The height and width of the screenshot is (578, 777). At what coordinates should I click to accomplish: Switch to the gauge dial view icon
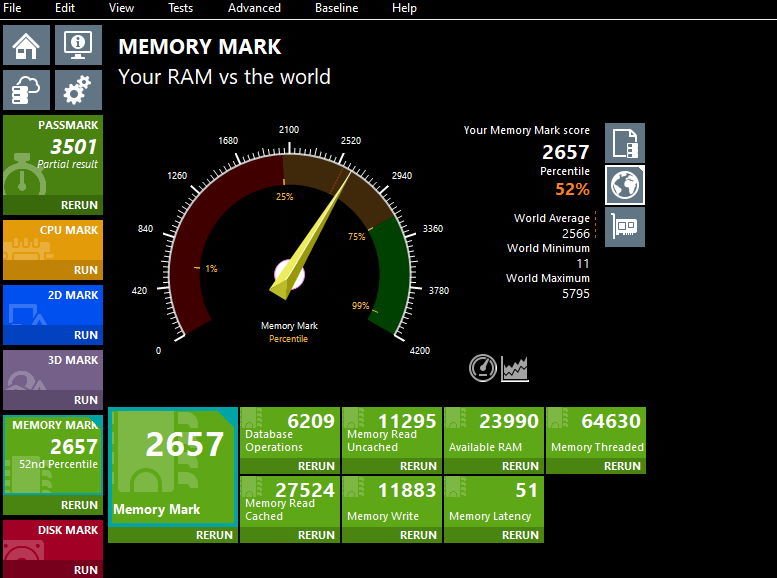point(483,368)
